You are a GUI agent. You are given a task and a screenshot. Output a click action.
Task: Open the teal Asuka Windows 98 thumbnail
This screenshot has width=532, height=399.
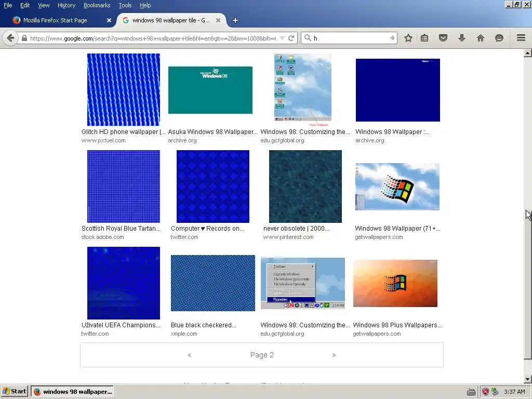(210, 90)
